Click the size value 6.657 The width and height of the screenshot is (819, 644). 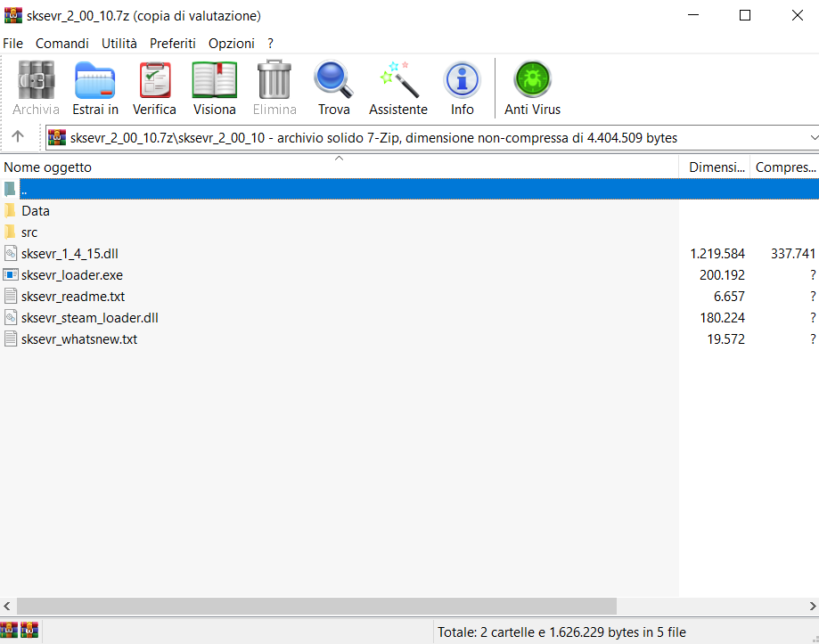click(x=729, y=297)
